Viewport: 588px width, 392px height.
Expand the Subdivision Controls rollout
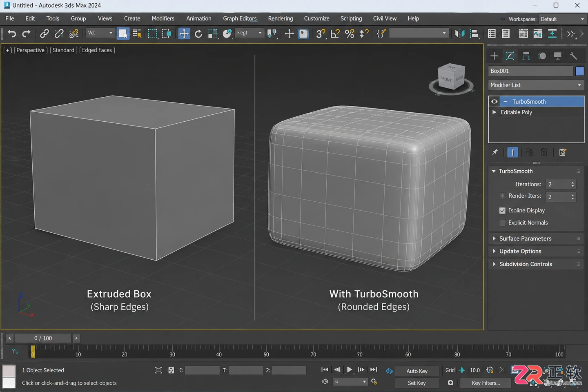click(x=536, y=264)
